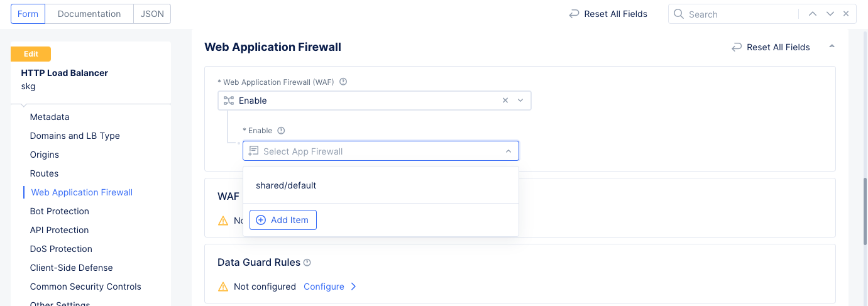Click the info icon beside Data Guard Rules
Viewport: 868px width, 306px height.
[307, 263]
